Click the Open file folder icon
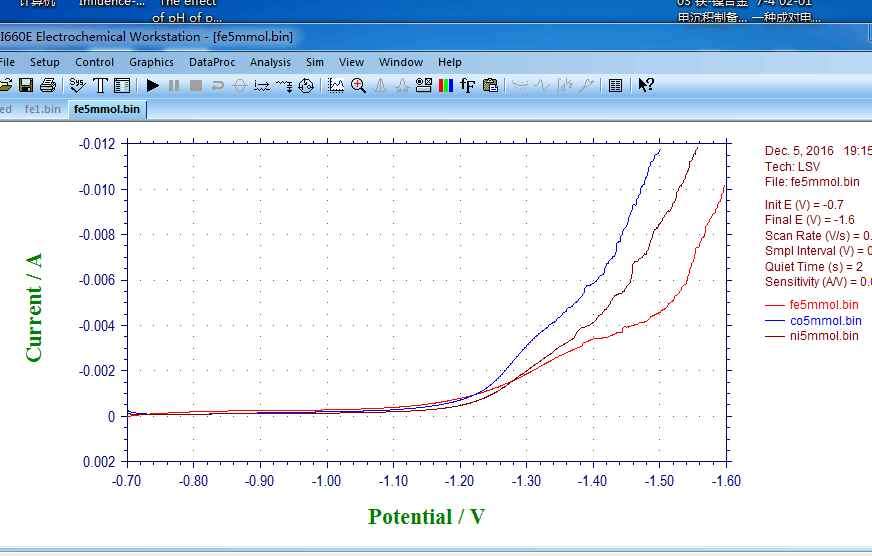 (5, 86)
